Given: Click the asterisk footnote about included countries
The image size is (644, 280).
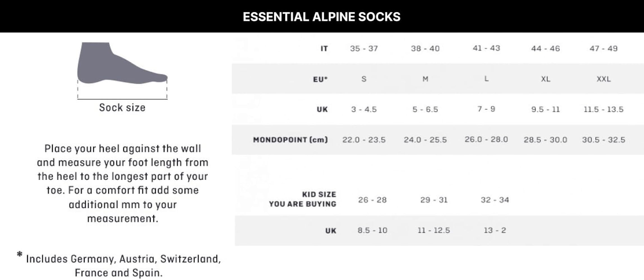Looking at the screenshot, I should (119, 265).
